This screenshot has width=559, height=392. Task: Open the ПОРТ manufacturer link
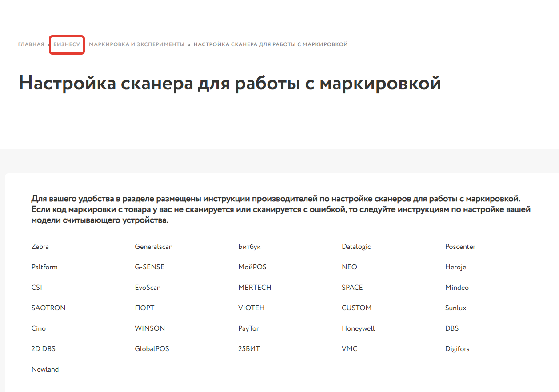coord(145,308)
